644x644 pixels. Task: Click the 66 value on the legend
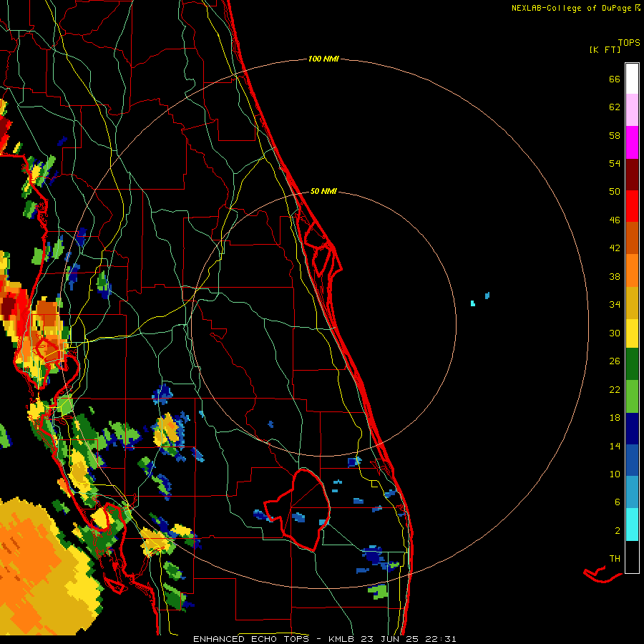[x=615, y=79]
